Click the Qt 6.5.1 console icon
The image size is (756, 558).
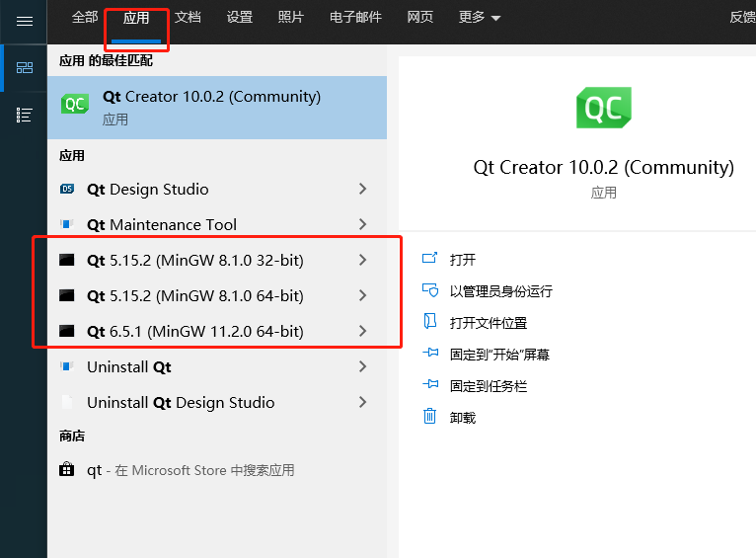[x=66, y=331]
